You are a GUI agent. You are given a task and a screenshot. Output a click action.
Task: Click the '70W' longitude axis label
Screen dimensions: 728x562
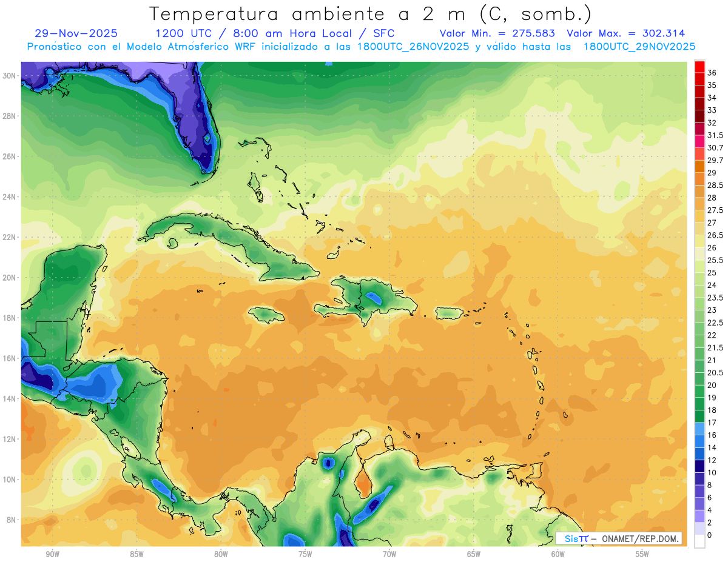click(x=389, y=554)
